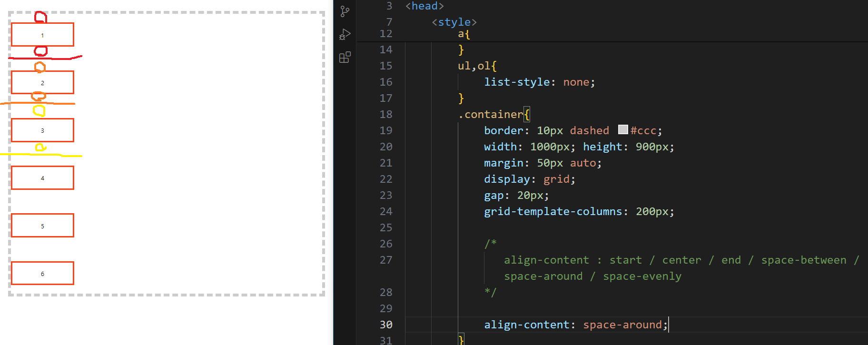Image resolution: width=868 pixels, height=345 pixels.
Task: Click the sticky 'a{' selector line
Action: [x=464, y=34]
